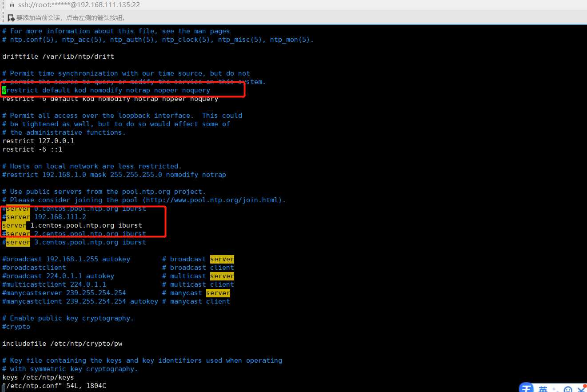
Task: Click the active 'server 1.centos.pool.ntp.org iburst' line
Action: click(72, 225)
